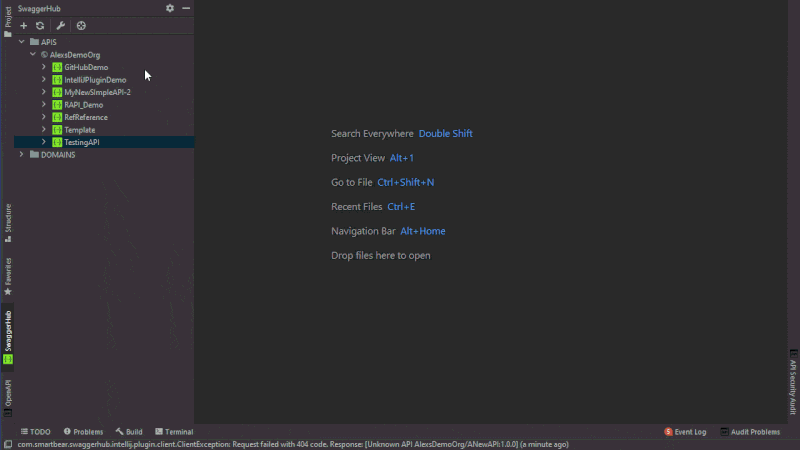Viewport: 800px width, 450px height.
Task: Click the TestingAPI API icon
Action: pyautogui.click(x=57, y=142)
